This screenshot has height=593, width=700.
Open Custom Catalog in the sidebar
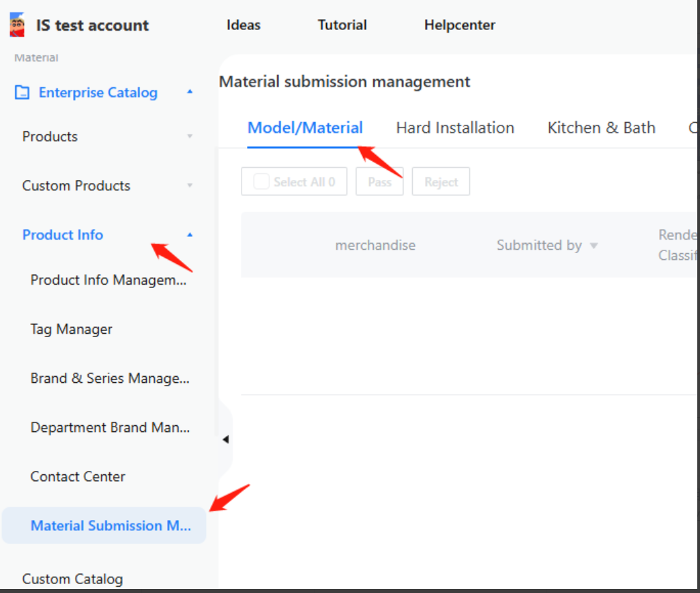[72, 579]
